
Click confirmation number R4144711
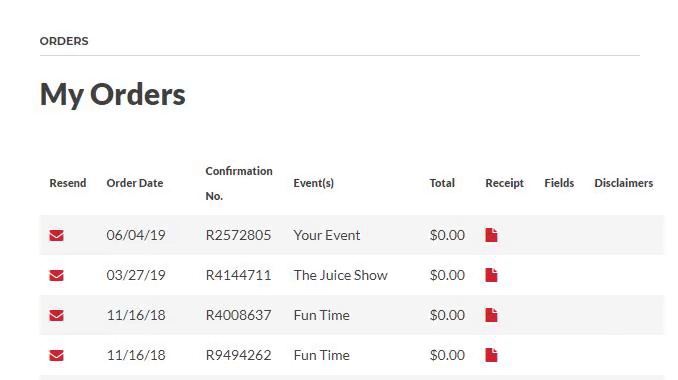pyautogui.click(x=238, y=275)
